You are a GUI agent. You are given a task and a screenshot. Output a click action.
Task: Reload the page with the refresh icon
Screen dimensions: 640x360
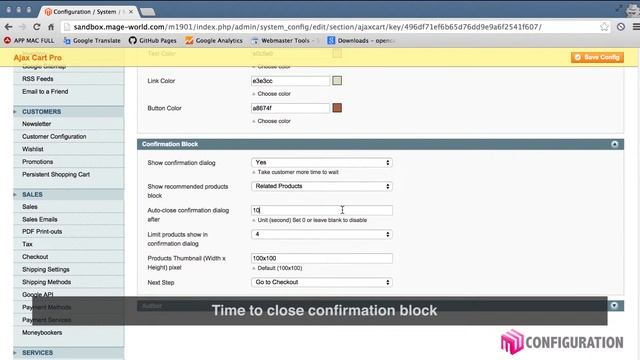36,27
